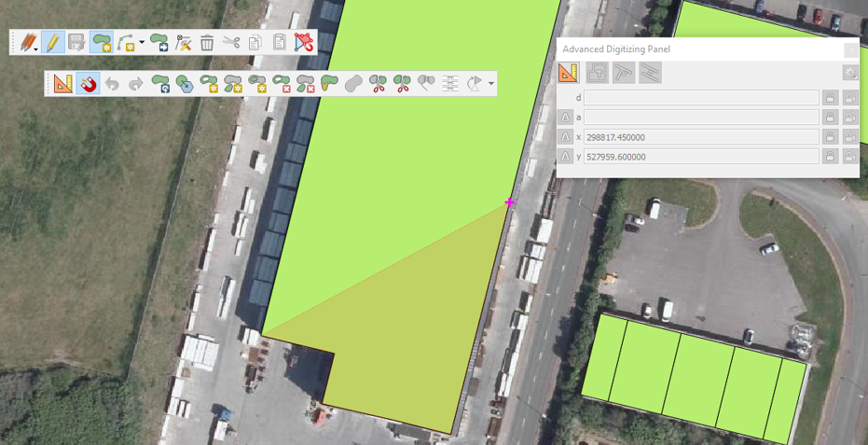868x445 pixels.
Task: Close the Advanced Digitizing Panel
Action: [851, 49]
